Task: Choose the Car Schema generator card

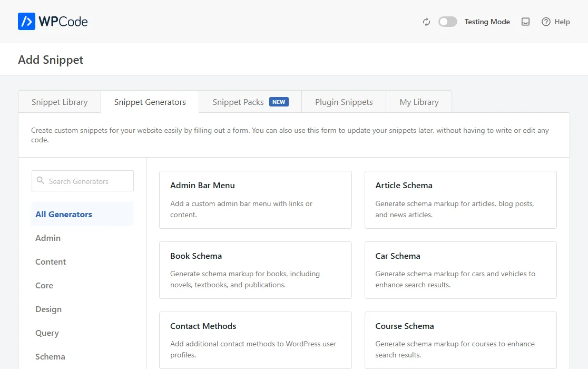Action: point(460,270)
